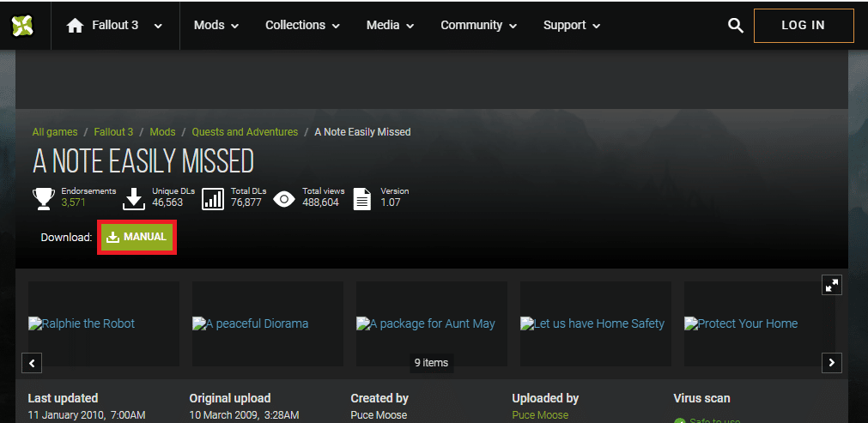Click the 9 items gallery label

(x=431, y=363)
